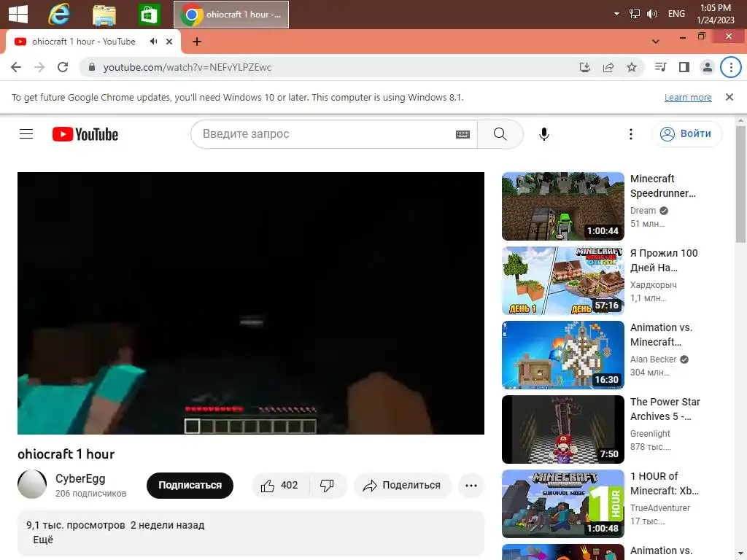Open The Power Star Archives 5 thumbnail

pos(562,429)
